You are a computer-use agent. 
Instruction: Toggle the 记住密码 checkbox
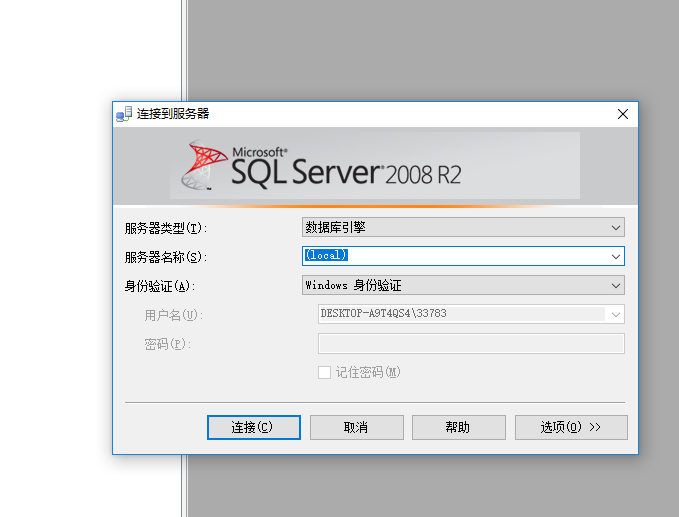[x=324, y=372]
